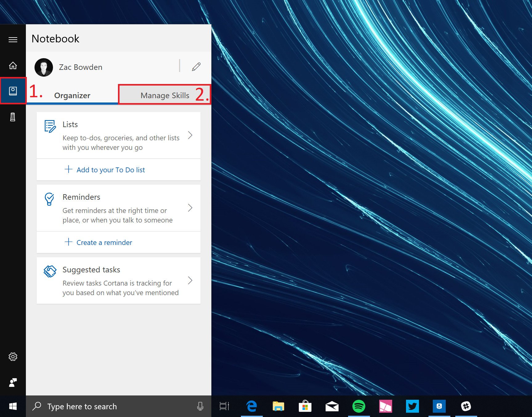Click the Create a reminder link

click(104, 243)
